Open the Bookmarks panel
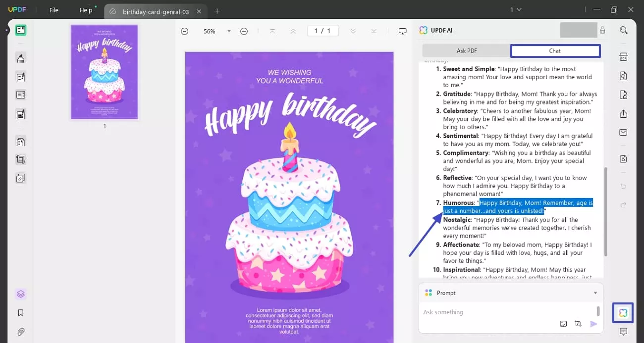The width and height of the screenshot is (644, 343). point(20,313)
